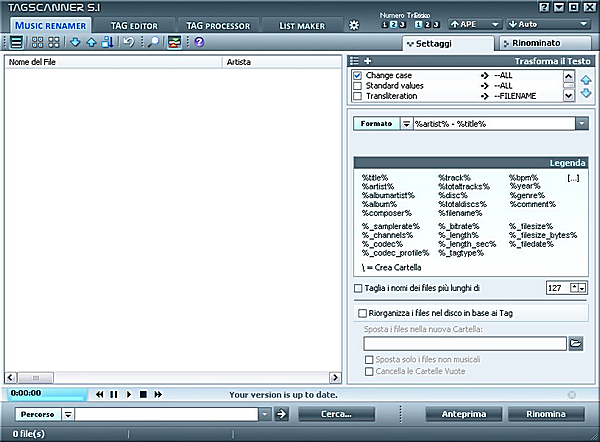
Task: Click the Percorso label button
Action: (x=38, y=414)
